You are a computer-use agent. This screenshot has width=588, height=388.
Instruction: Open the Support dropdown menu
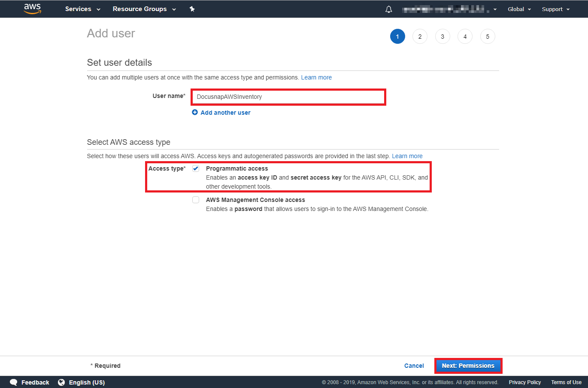tap(556, 9)
